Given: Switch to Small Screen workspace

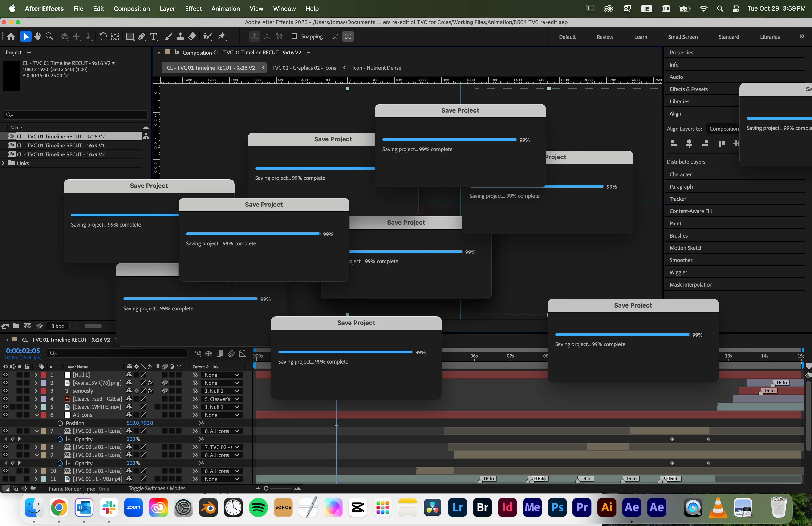Looking at the screenshot, I should coord(682,37).
